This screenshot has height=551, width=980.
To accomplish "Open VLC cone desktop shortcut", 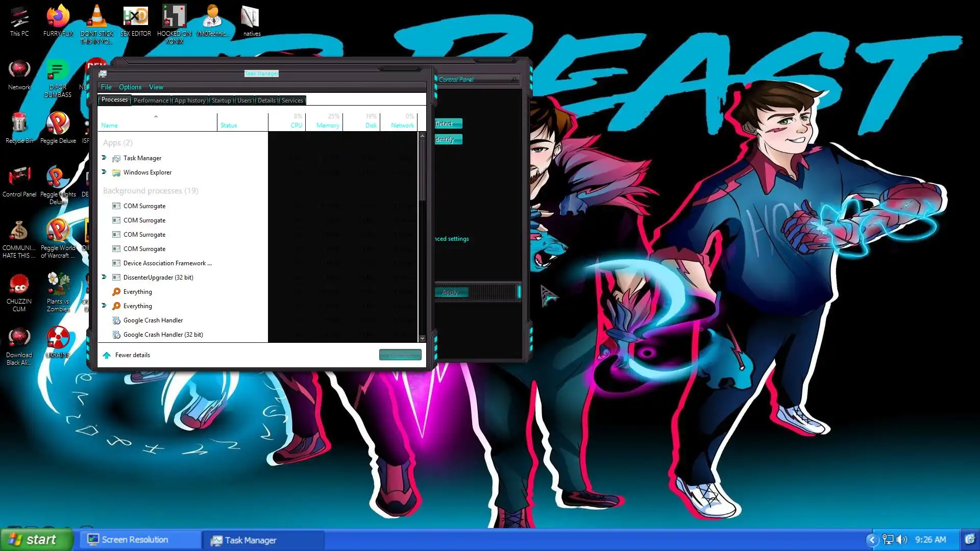I will pyautogui.click(x=96, y=17).
